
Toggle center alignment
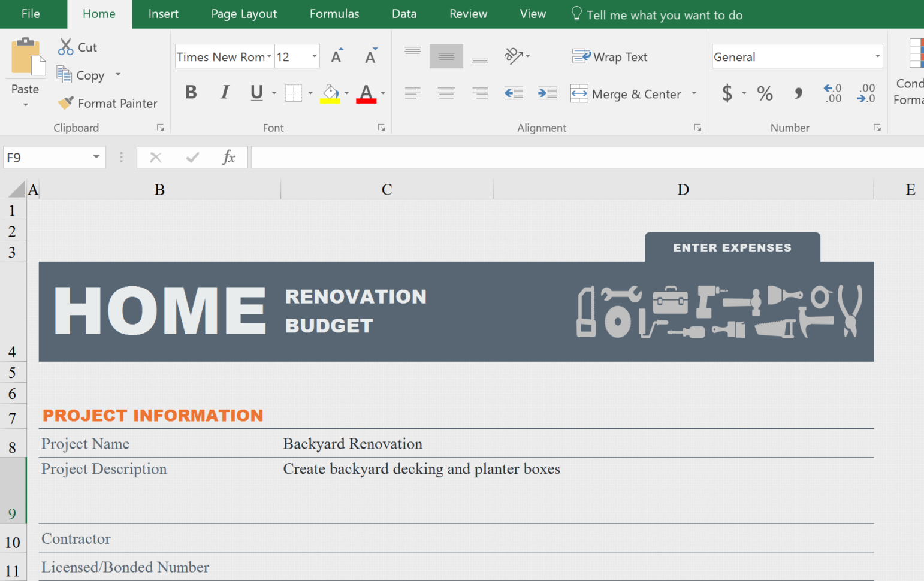(446, 93)
